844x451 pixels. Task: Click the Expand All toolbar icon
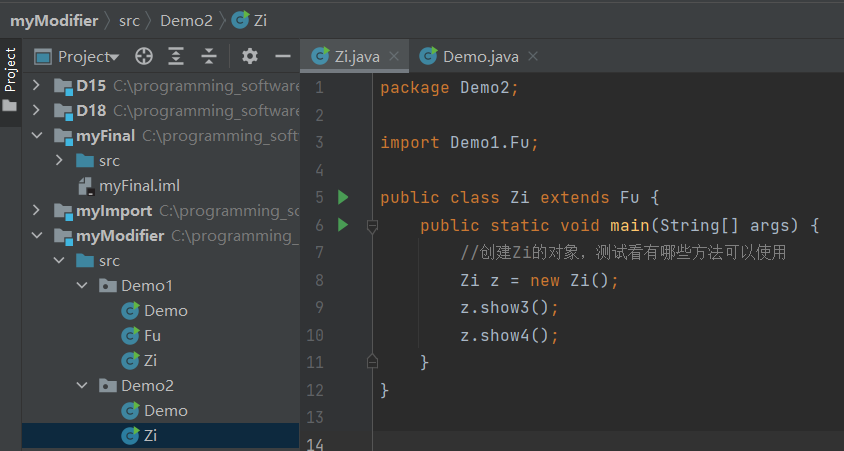click(x=176, y=56)
